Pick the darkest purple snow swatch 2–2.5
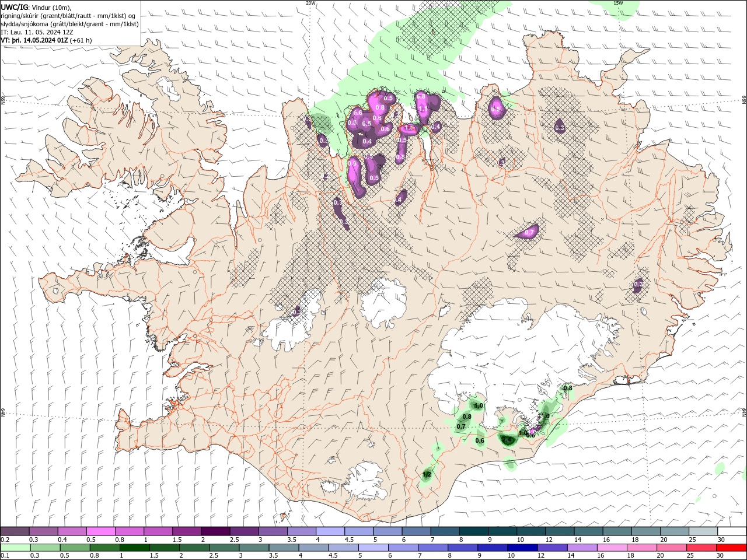This screenshot has width=747, height=560. (215, 531)
